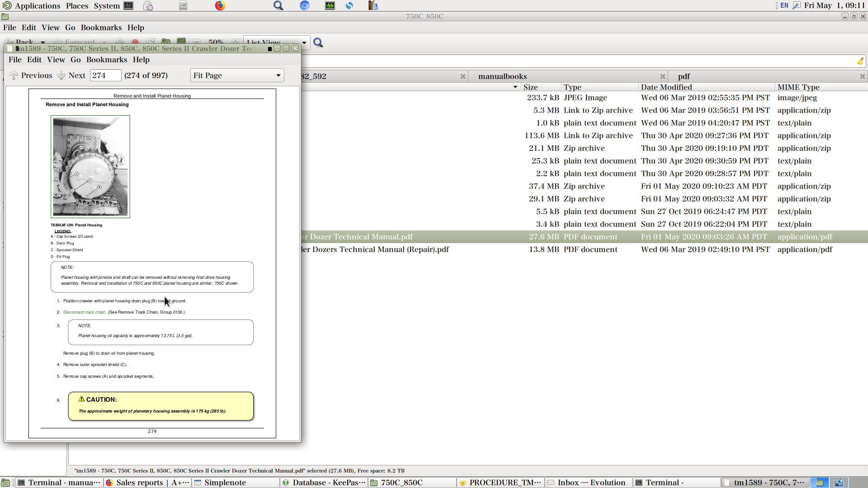
Task: Launch Firefox from the top panel
Action: click(220, 5)
